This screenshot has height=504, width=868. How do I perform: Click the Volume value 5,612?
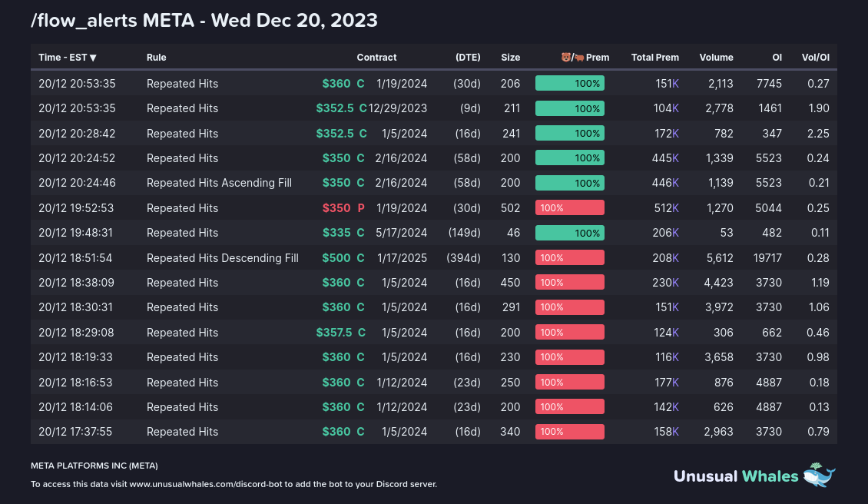719,258
